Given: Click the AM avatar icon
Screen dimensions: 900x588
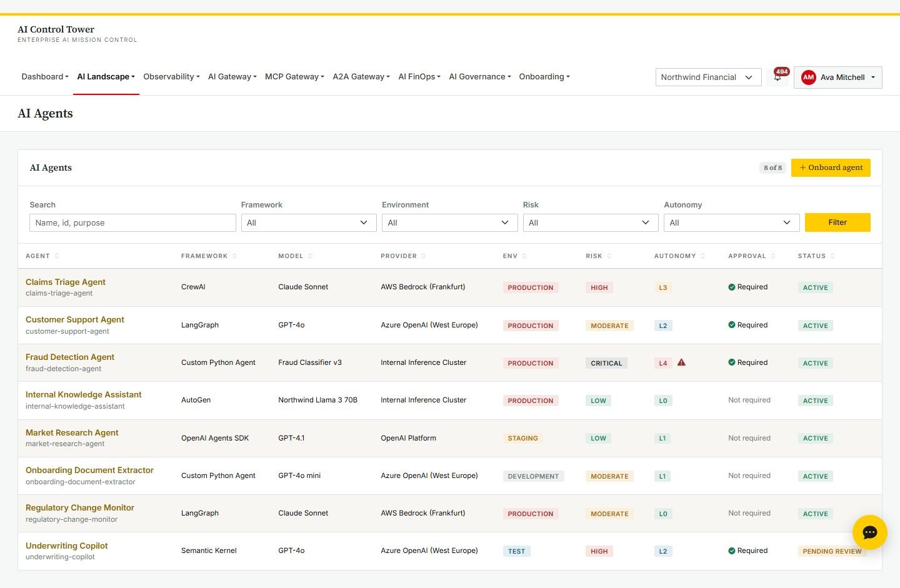Looking at the screenshot, I should point(809,77).
